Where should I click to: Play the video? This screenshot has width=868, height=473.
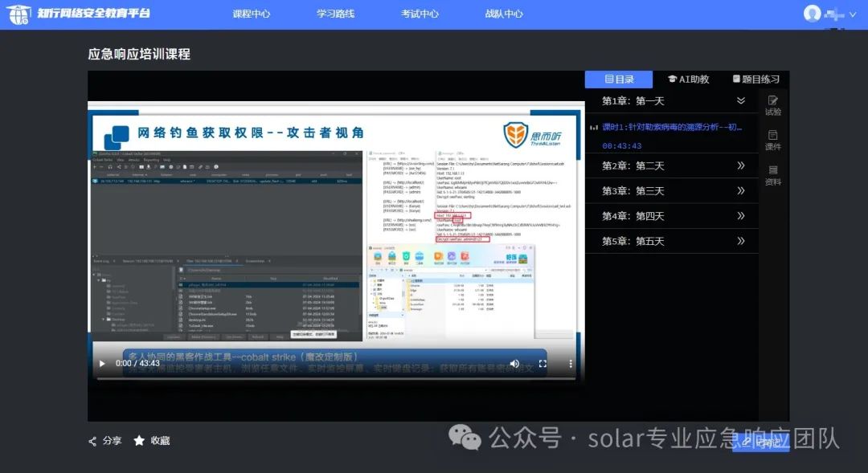[102, 364]
